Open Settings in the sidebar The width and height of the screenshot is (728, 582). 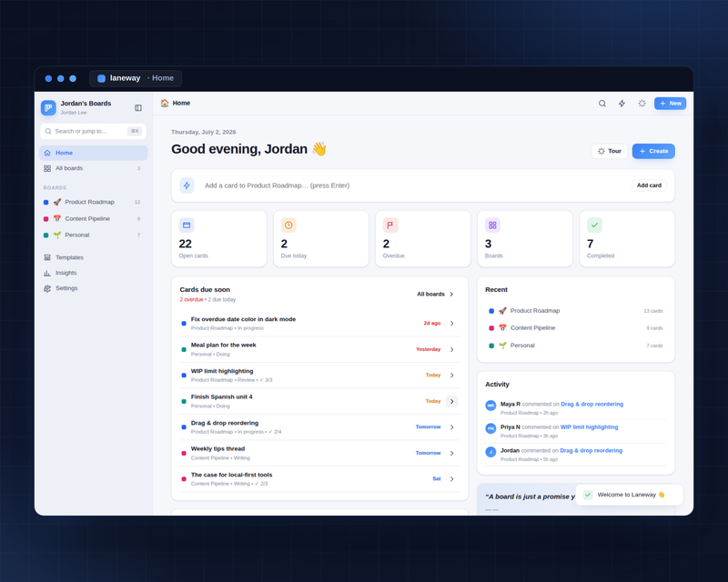pos(94,288)
